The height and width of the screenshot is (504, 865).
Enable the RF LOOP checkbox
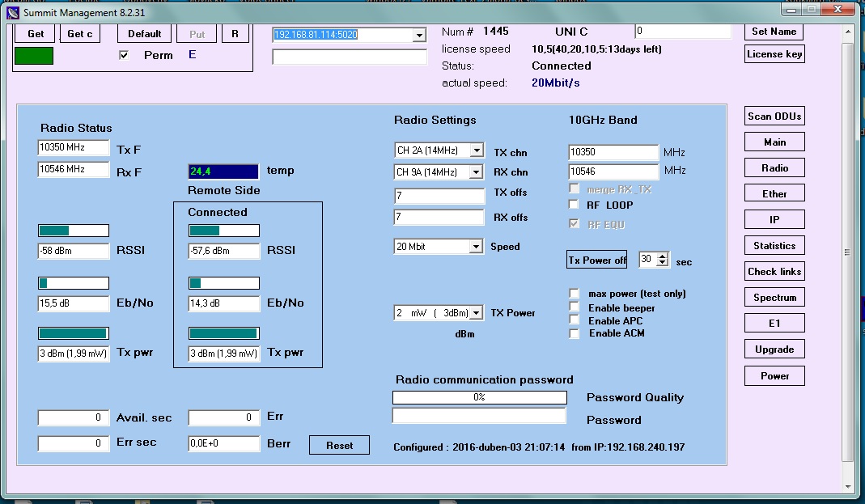[x=574, y=205]
